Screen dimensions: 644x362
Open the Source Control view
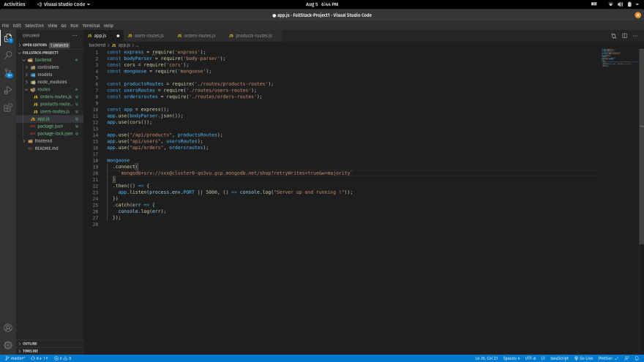(8, 73)
